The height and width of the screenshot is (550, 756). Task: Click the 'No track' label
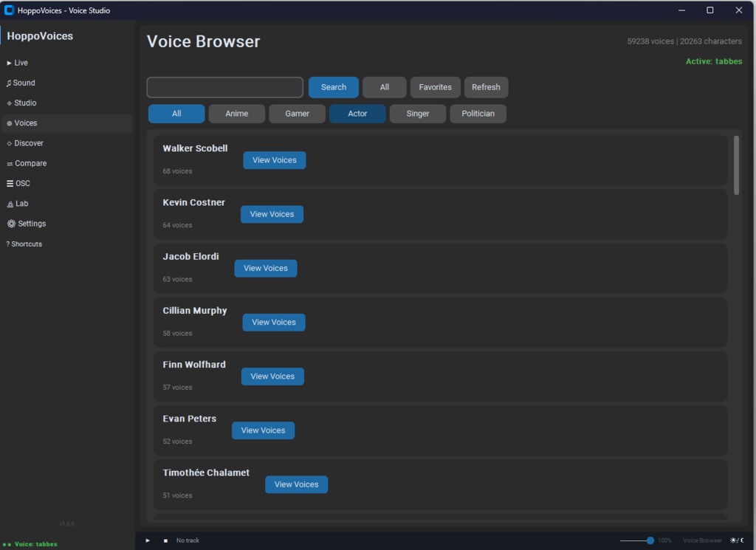coord(188,540)
